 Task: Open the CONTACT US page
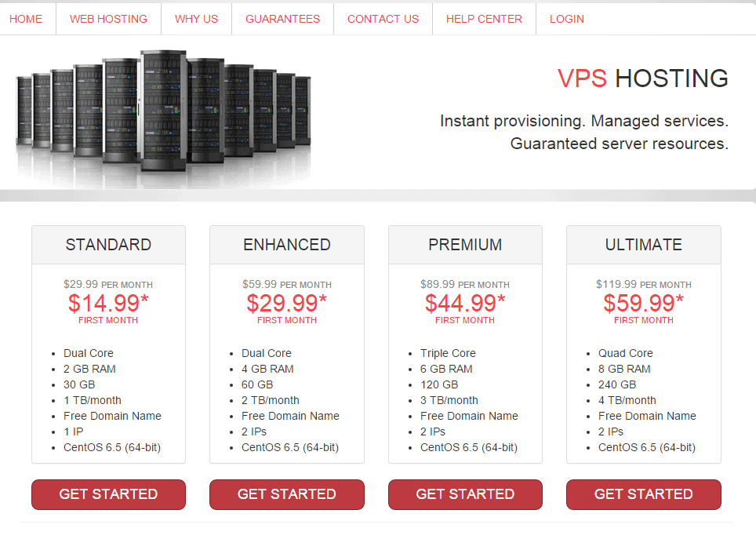(383, 19)
